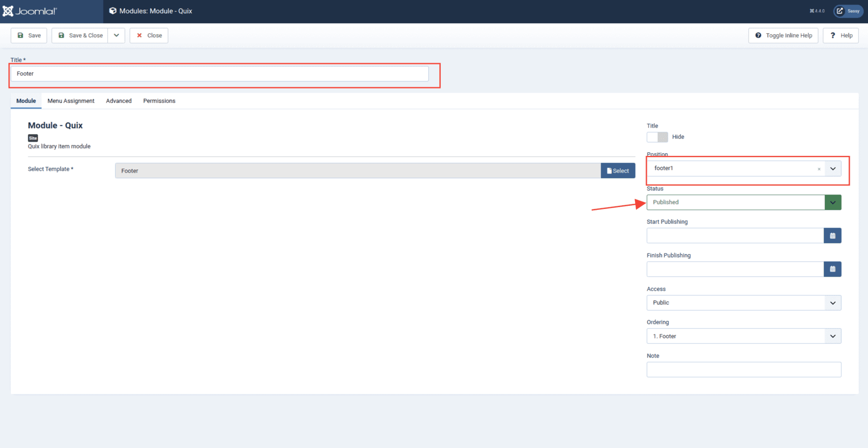Screen dimensions: 868x448
Task: Click into the Title text field
Action: click(x=219, y=74)
